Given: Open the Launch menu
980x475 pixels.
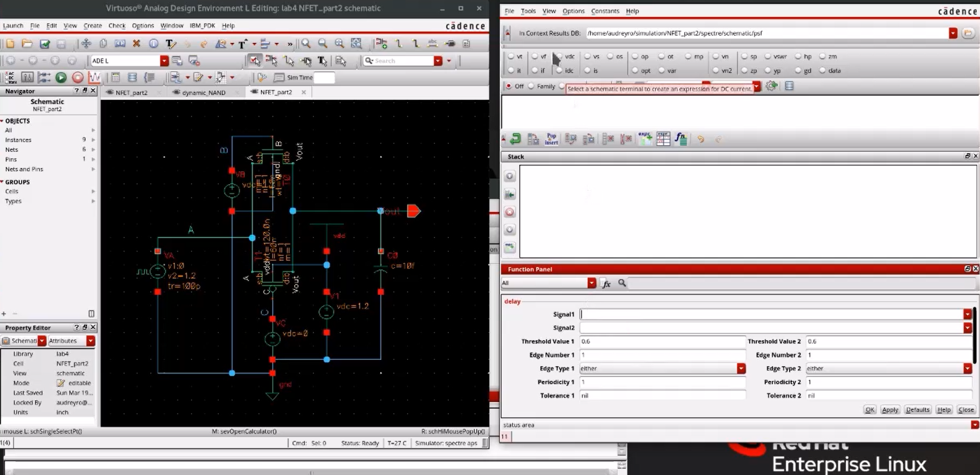Looking at the screenshot, I should pyautogui.click(x=13, y=26).
